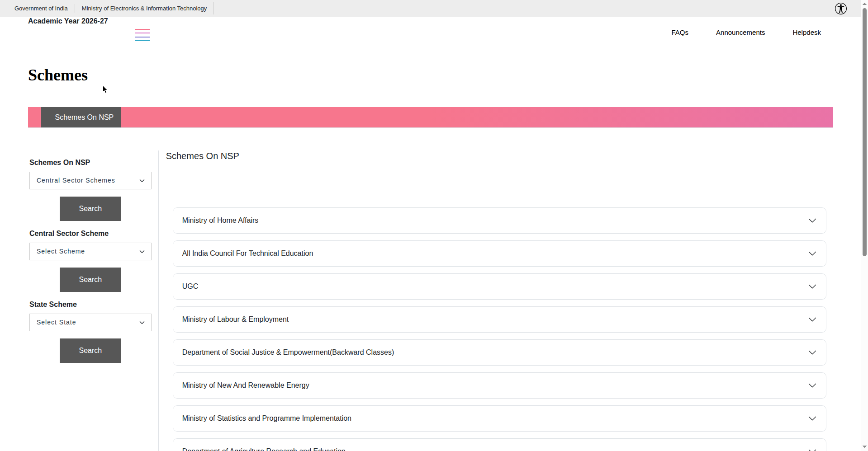
Task: Click Search under Schemes On NSP
Action: coord(90,209)
